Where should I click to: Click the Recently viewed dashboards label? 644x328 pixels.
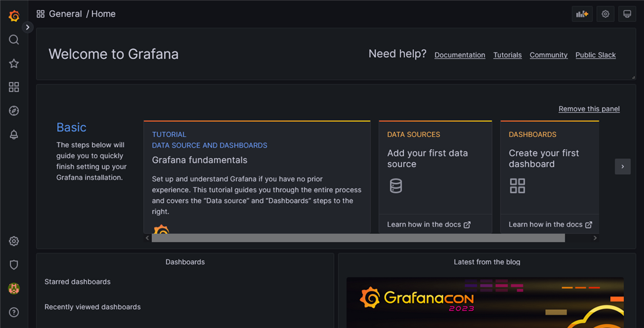(92, 307)
